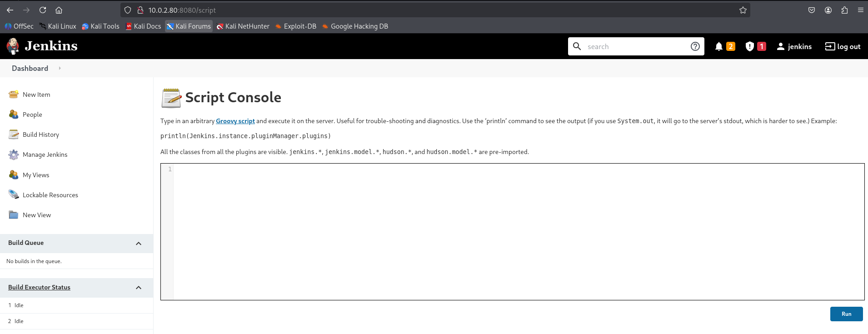This screenshot has width=868, height=334.
Task: Click the shield tracking protection icon
Action: point(128,10)
